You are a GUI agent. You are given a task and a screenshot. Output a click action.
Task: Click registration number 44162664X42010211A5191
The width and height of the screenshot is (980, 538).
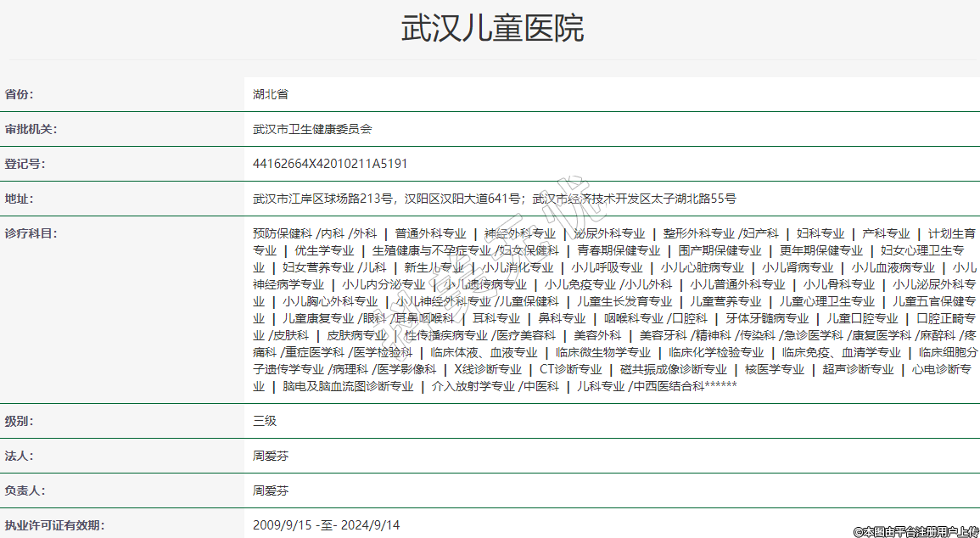pos(330,164)
